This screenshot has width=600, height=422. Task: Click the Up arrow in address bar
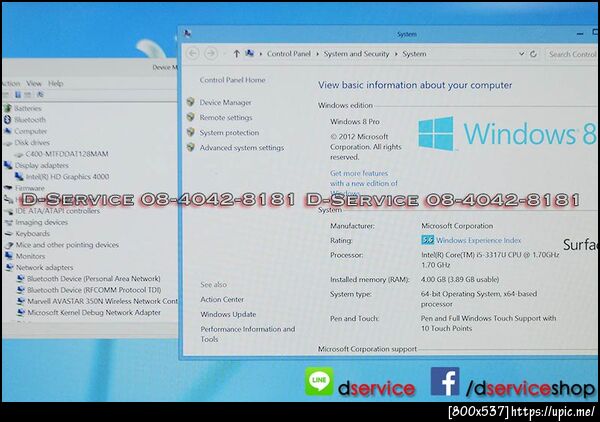[x=236, y=54]
